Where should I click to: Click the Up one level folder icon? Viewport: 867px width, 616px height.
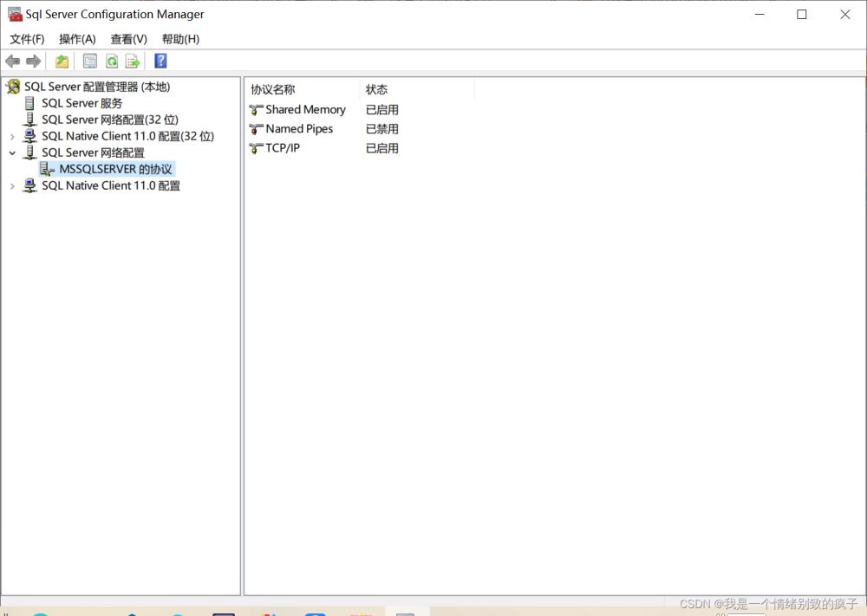pos(62,62)
